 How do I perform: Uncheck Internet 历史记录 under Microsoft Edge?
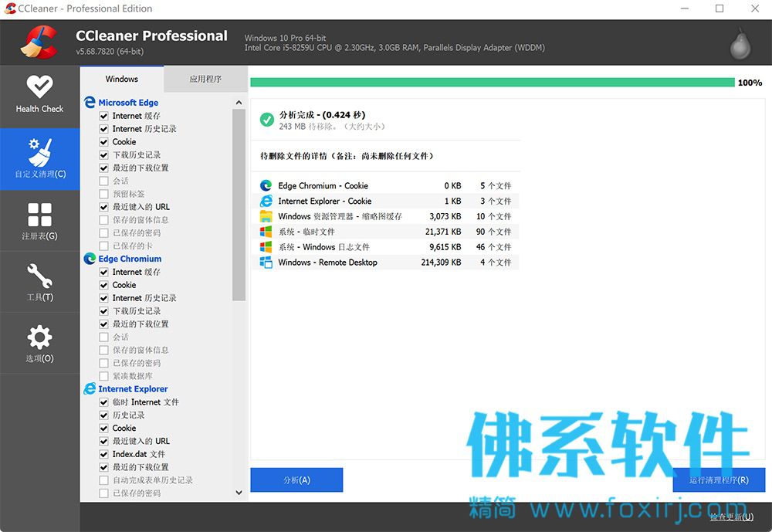coord(104,129)
